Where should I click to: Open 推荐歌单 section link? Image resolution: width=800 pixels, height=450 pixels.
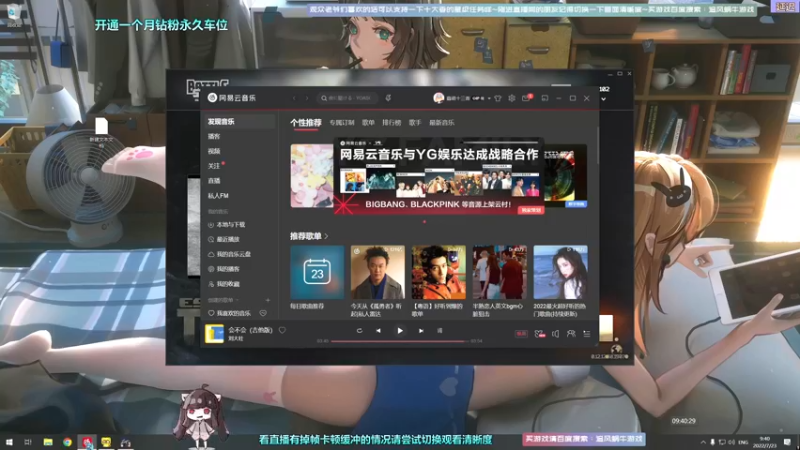pyautogui.click(x=309, y=236)
